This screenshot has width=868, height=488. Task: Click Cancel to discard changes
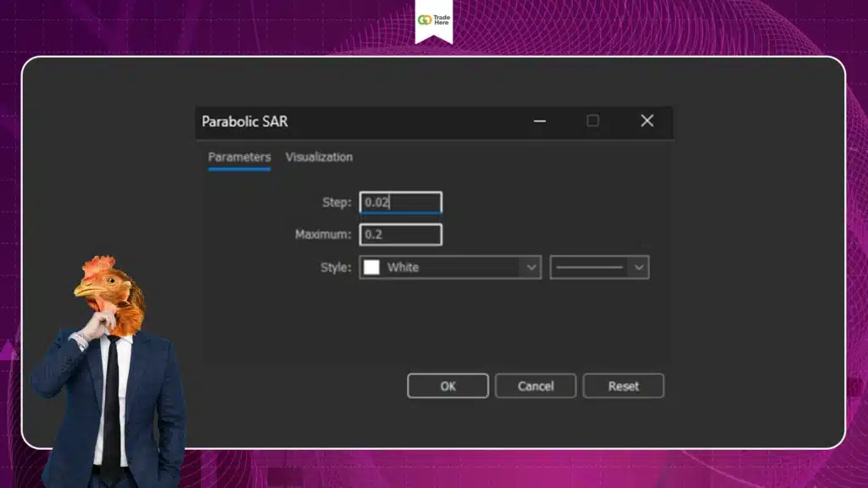coord(536,385)
